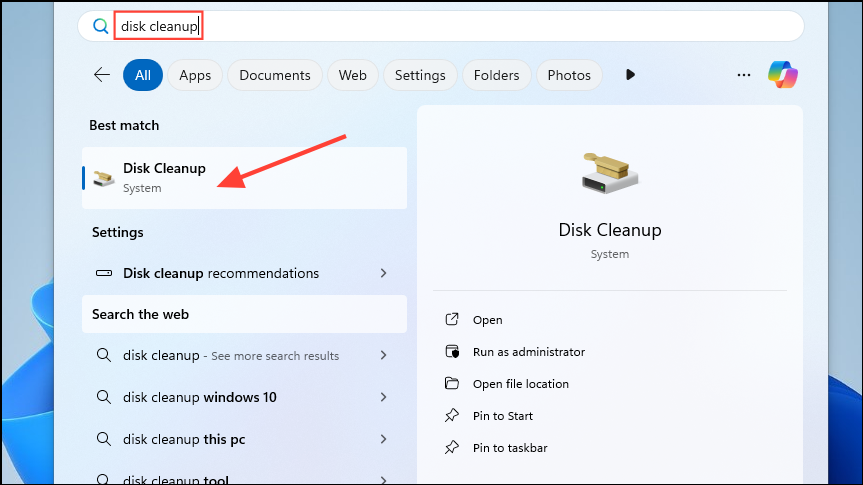Click search icon beside 'disk cleanup this pc'
This screenshot has height=485, width=863.
coord(103,439)
